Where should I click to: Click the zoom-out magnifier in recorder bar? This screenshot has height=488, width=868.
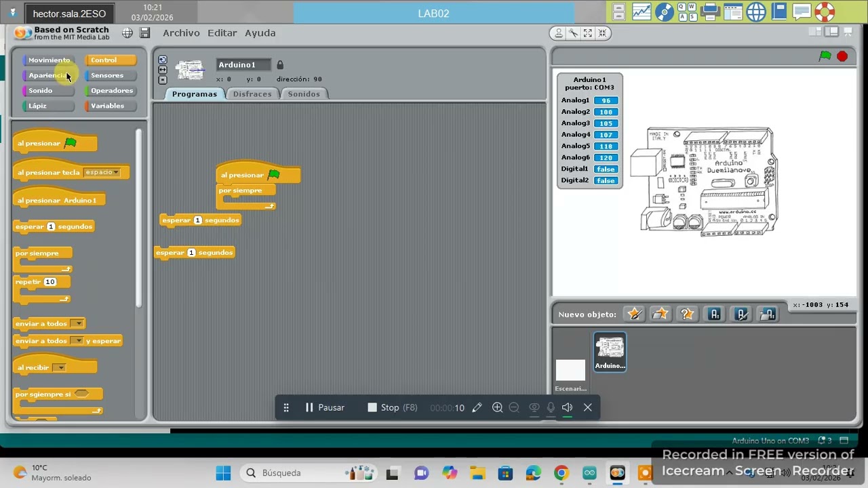pyautogui.click(x=514, y=407)
